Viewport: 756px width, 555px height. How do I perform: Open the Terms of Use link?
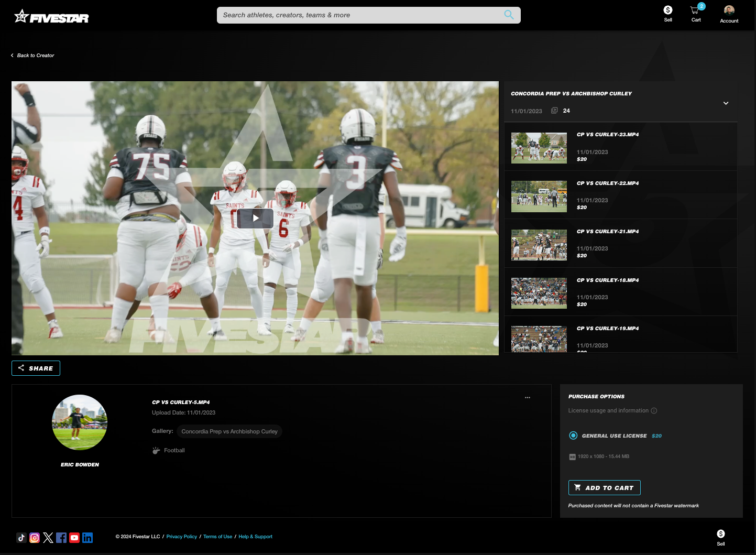click(217, 537)
